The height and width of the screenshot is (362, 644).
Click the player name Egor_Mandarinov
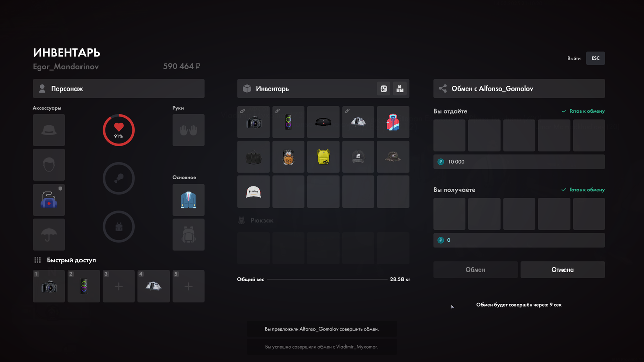point(66,66)
